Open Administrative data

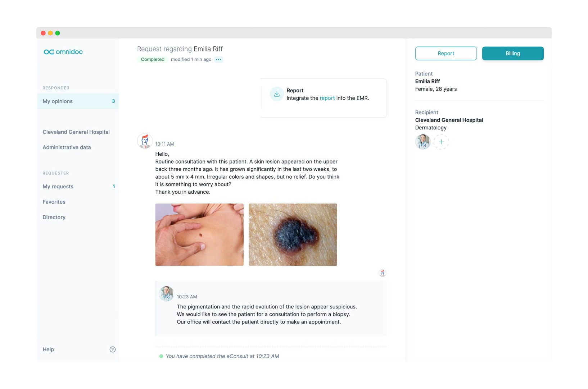pos(67,147)
